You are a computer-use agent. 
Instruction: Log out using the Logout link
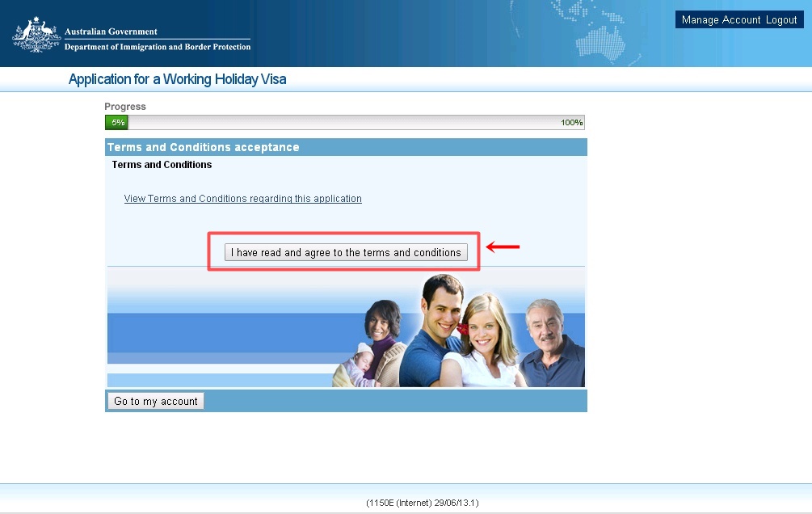(x=781, y=20)
